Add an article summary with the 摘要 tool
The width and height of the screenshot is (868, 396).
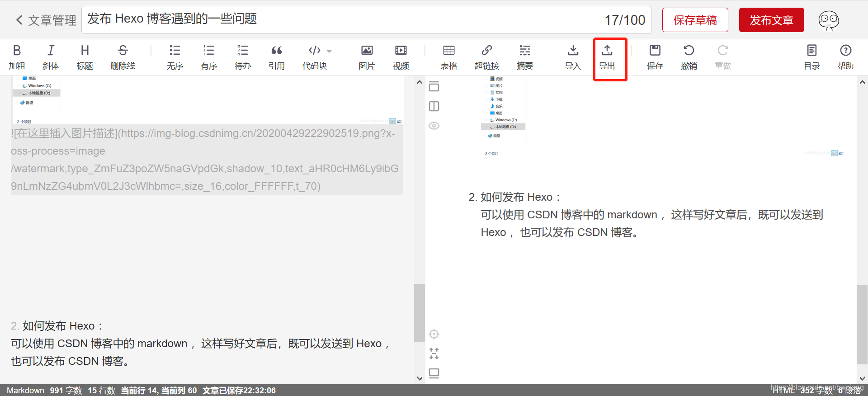524,57
